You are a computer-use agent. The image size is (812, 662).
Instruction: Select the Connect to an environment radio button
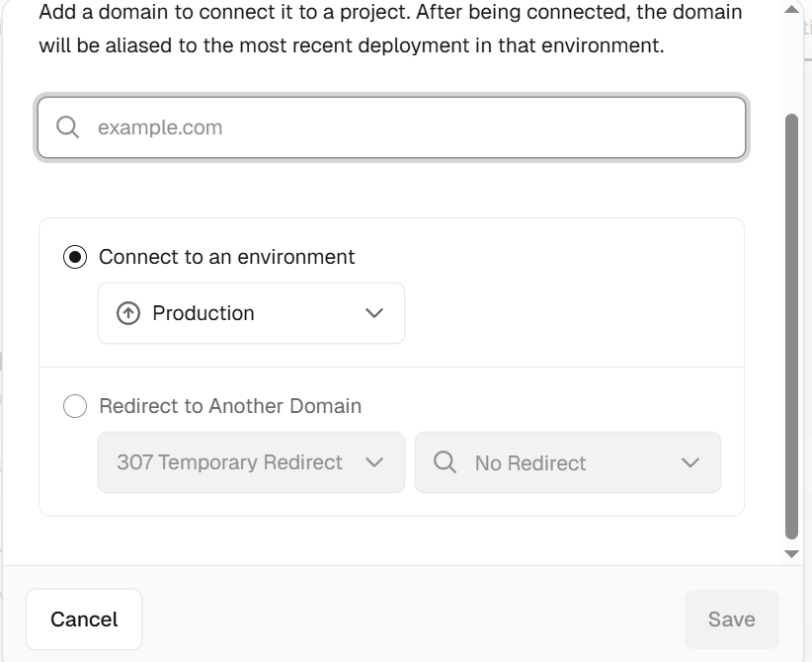75,257
